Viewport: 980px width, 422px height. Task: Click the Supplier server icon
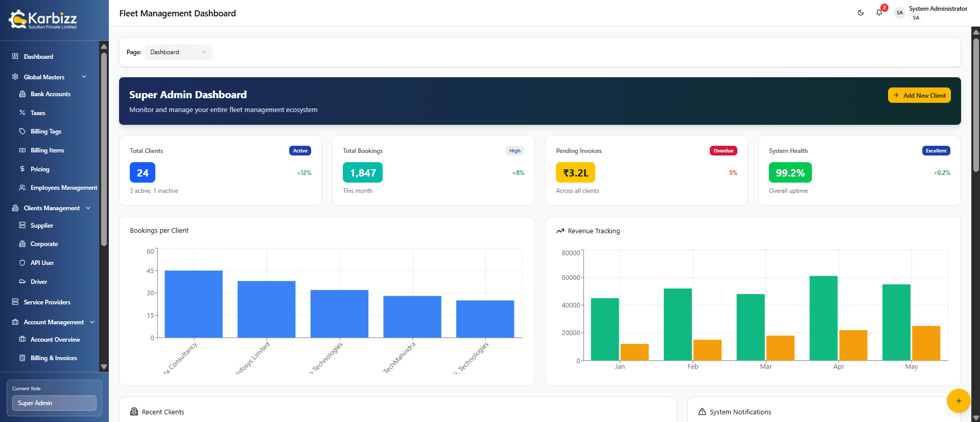(22, 225)
